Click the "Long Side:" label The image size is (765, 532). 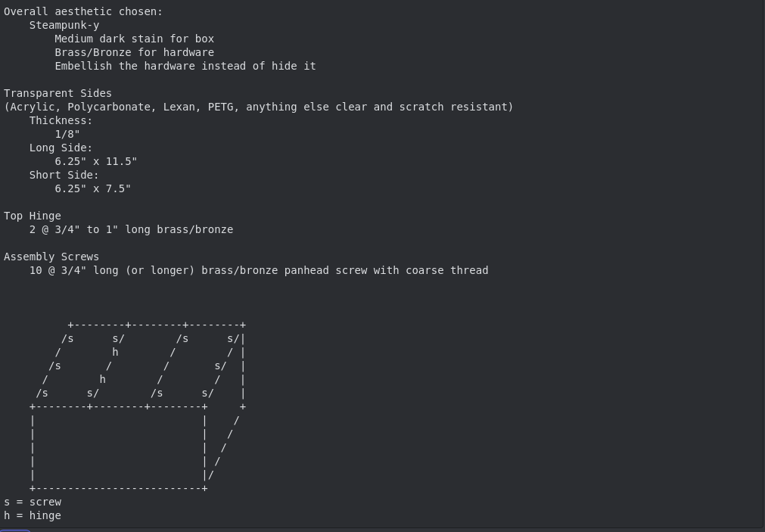coord(61,148)
